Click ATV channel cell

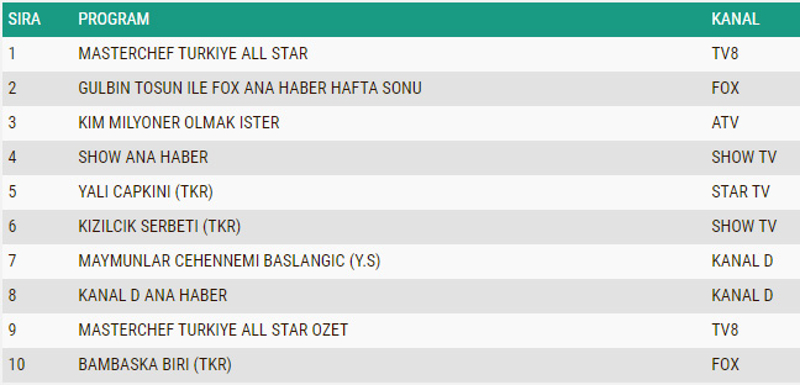coord(725,123)
